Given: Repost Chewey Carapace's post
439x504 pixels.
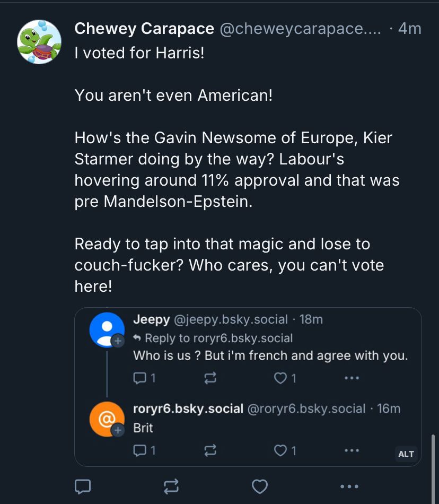Looking at the screenshot, I should [x=171, y=486].
